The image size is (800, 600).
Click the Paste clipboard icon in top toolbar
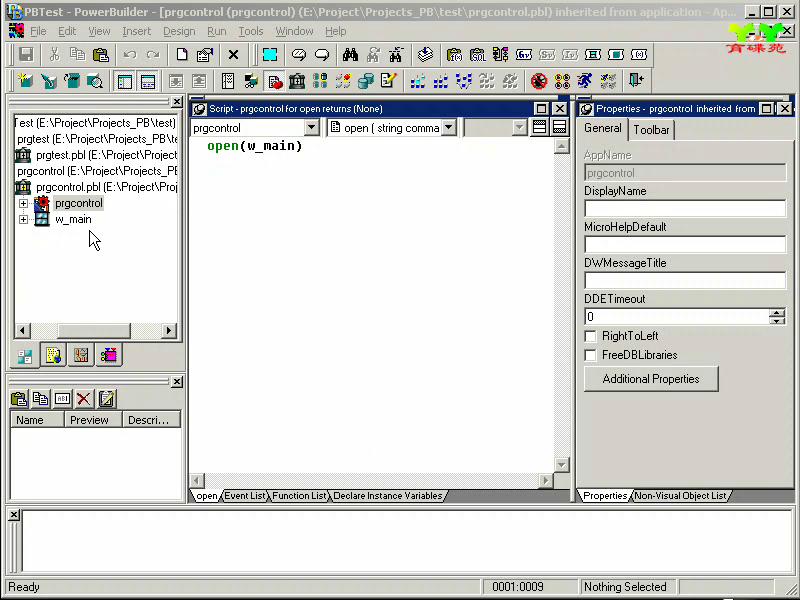coord(101,55)
